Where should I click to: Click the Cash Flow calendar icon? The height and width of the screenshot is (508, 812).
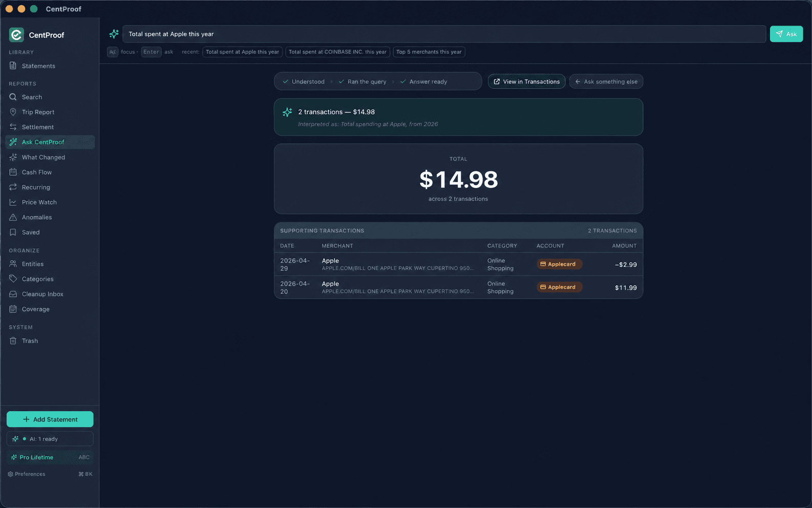click(13, 172)
